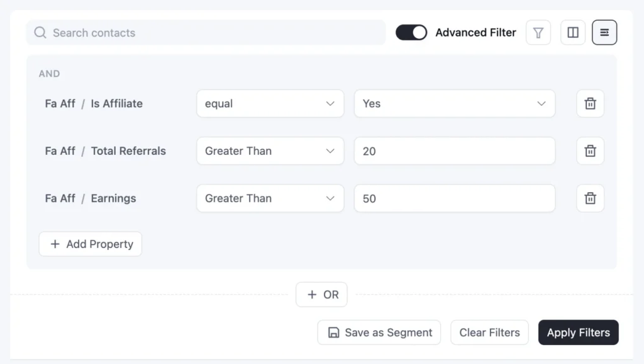Click the lines menu icon button
The width and height of the screenshot is (644, 364).
pyautogui.click(x=604, y=33)
